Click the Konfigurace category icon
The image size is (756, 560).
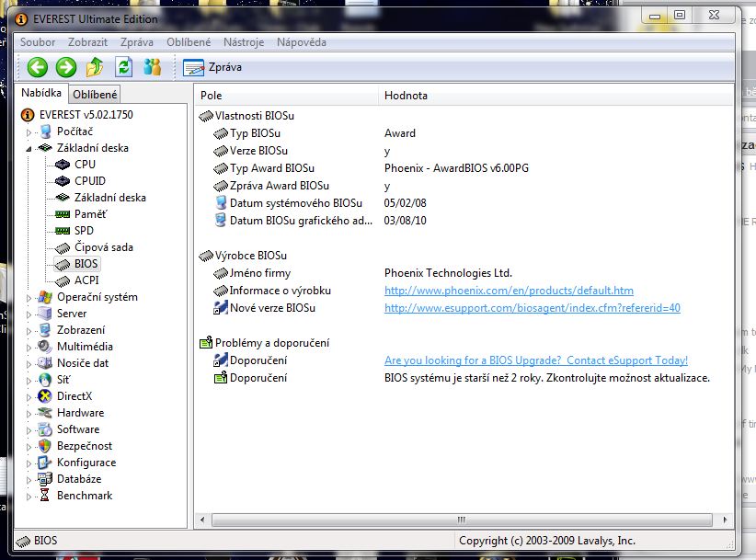tap(45, 463)
